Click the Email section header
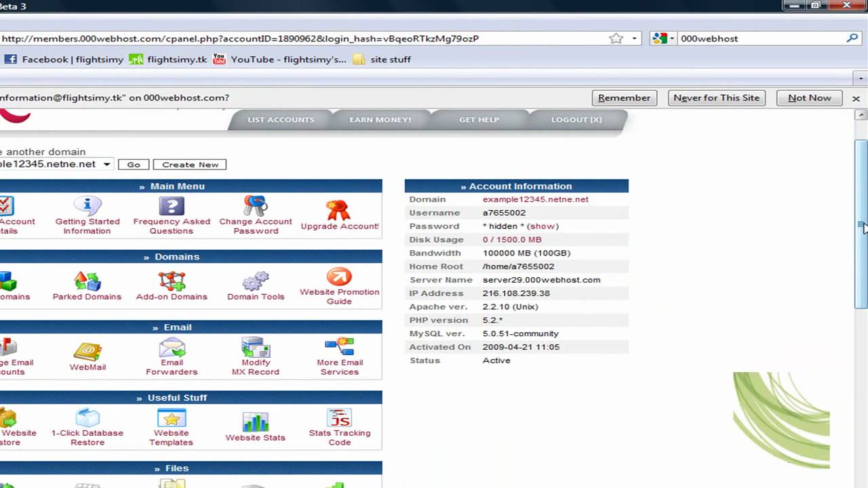Image resolution: width=868 pixels, height=488 pixels. tap(176, 327)
